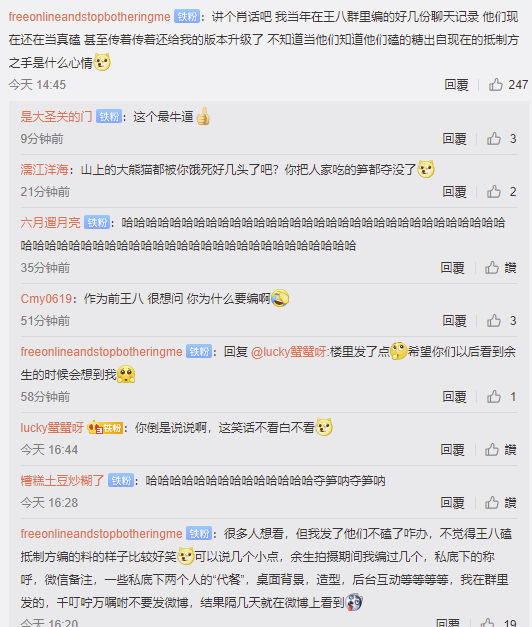This screenshot has height=627, width=532.
Task: Reply to lucky蟹蟹呀's 16:44 comment
Action: 452,450
